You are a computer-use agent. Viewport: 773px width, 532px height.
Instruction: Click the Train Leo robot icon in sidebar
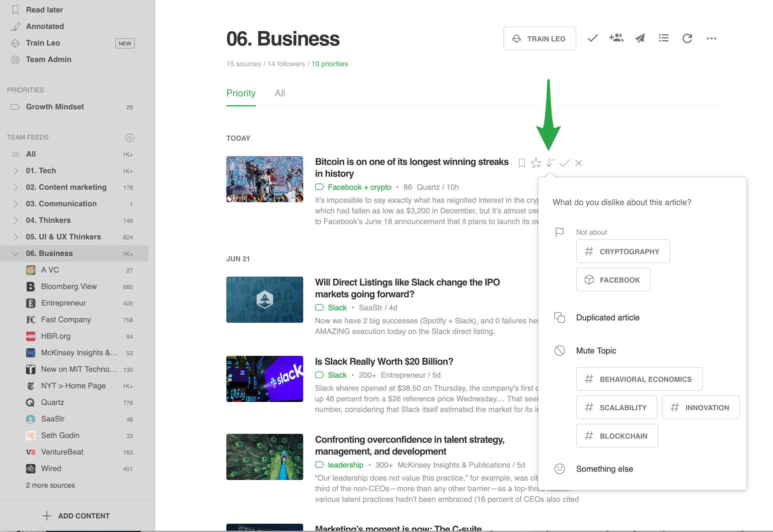[15, 43]
